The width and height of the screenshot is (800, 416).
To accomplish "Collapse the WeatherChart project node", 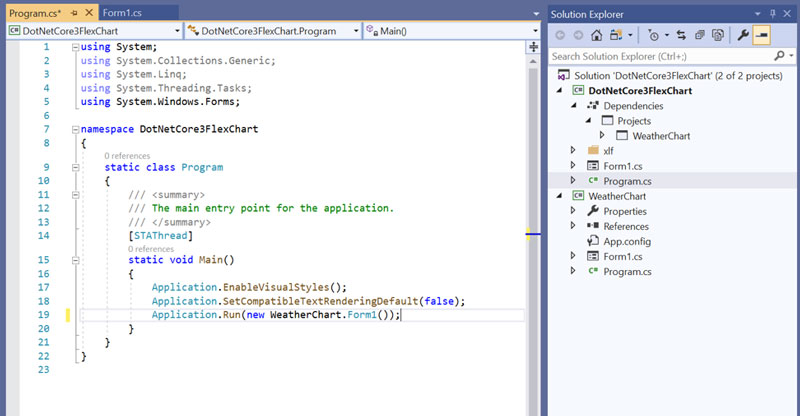I will coord(560,195).
